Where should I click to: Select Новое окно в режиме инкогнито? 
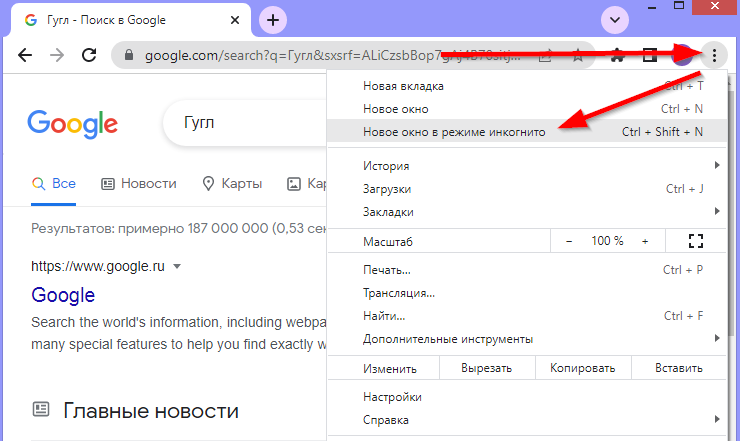coord(454,132)
